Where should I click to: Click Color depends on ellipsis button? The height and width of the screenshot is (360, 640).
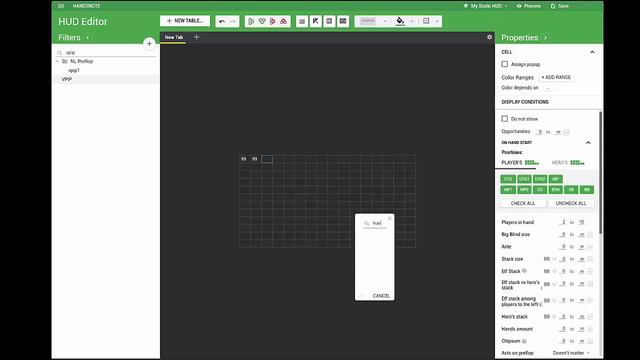tap(548, 88)
